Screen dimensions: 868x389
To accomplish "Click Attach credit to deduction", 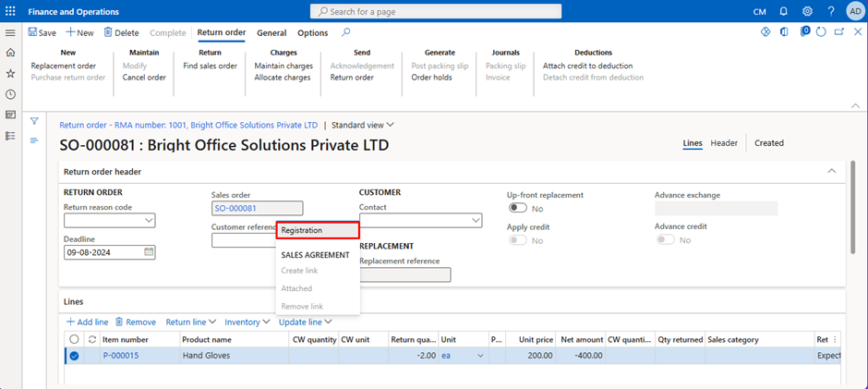I will click(588, 66).
